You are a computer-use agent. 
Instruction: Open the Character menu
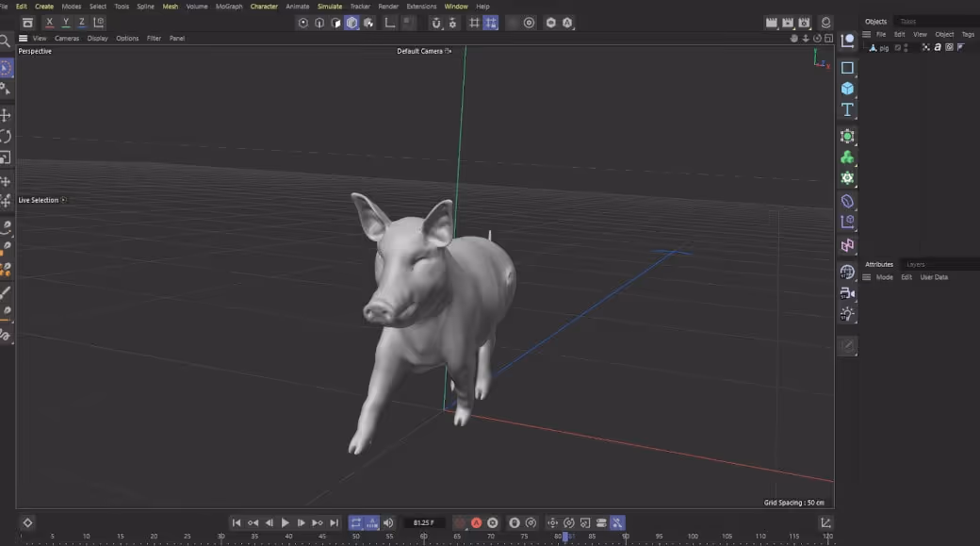pyautogui.click(x=264, y=7)
